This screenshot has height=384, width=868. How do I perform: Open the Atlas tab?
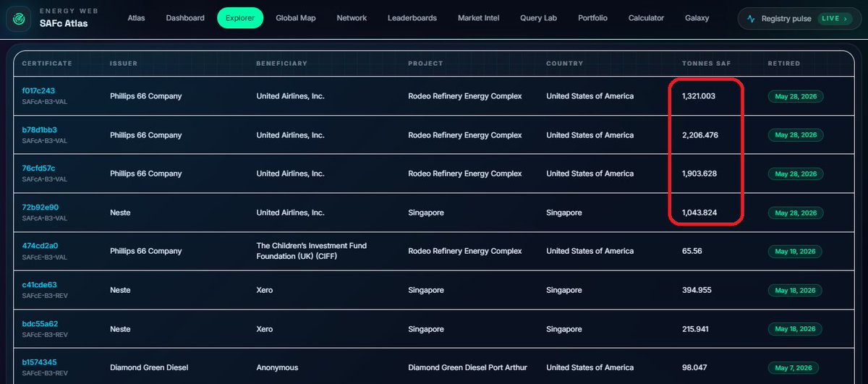point(136,18)
